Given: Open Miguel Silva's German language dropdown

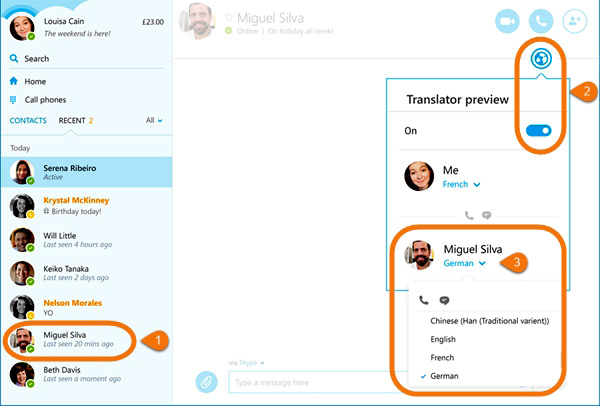Looking at the screenshot, I should 465,263.
